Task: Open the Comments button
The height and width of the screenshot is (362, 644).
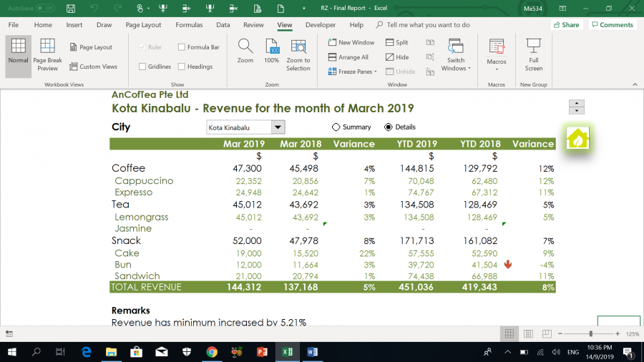Action: 613,25
